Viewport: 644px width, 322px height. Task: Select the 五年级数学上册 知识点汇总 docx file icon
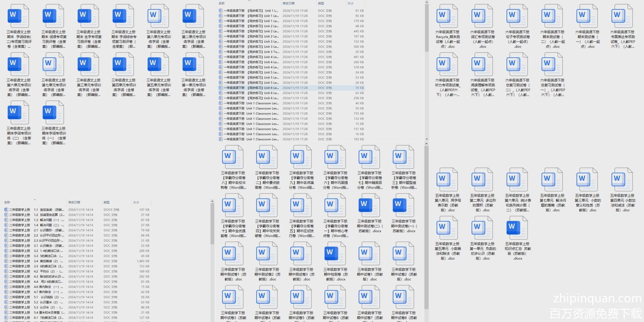[517, 228]
